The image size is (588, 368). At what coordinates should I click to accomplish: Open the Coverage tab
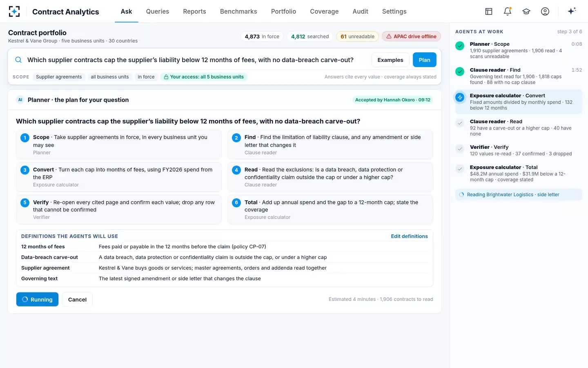pyautogui.click(x=324, y=11)
